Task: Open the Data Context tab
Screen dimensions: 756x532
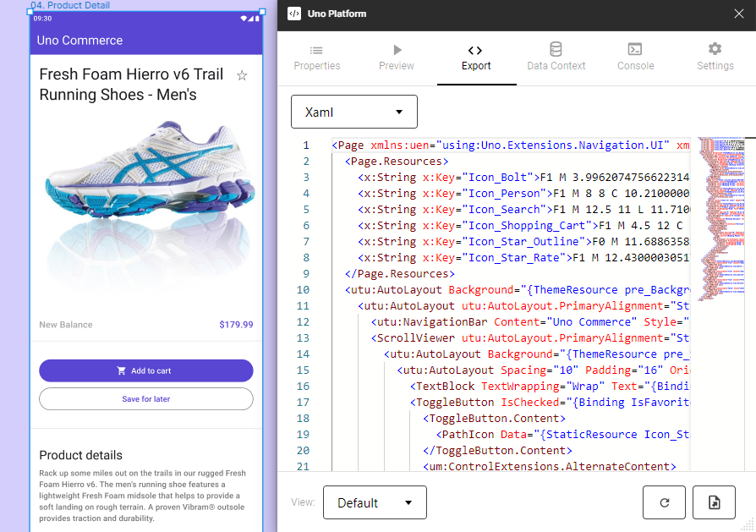Action: (x=556, y=58)
